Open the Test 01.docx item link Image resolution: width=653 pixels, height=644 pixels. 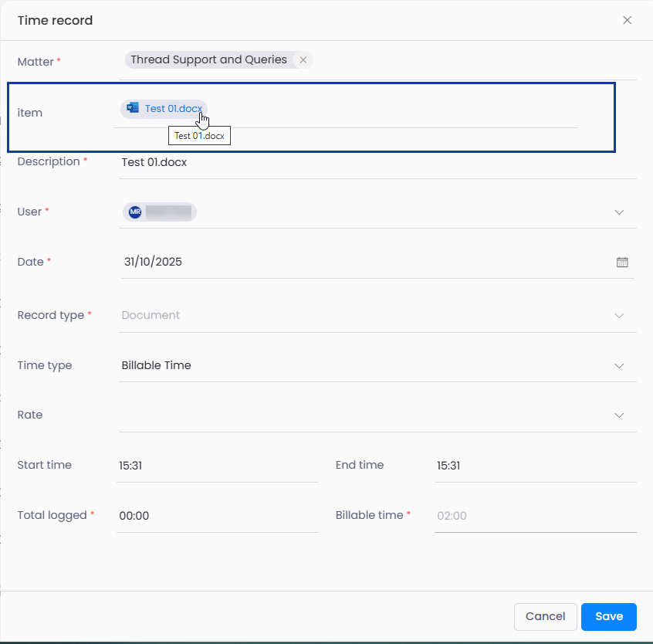point(173,109)
